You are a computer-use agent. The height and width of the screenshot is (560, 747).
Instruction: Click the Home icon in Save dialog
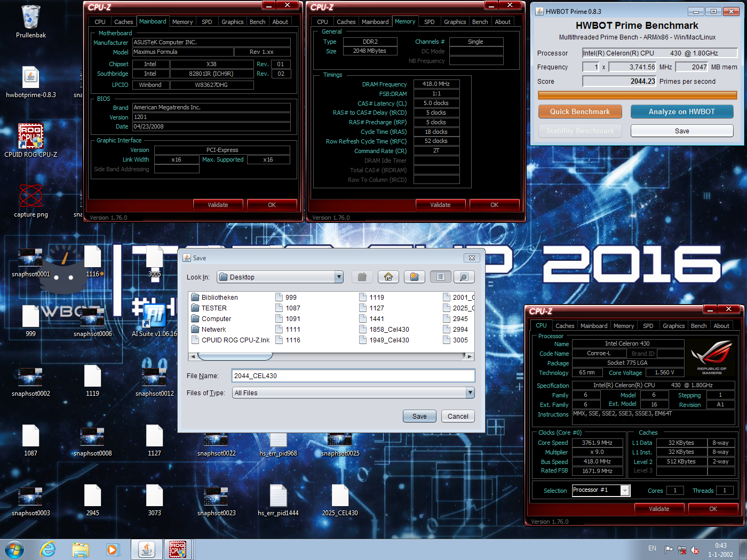(388, 277)
